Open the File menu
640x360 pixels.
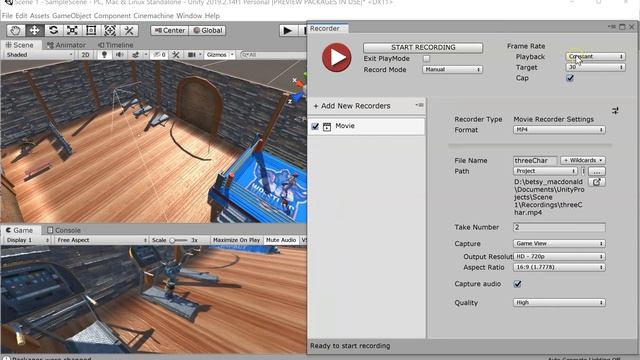coord(7,16)
